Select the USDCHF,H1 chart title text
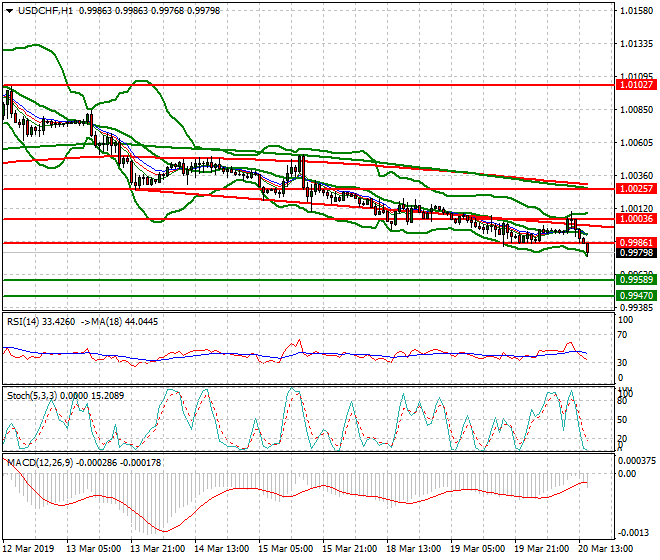 coord(45,11)
